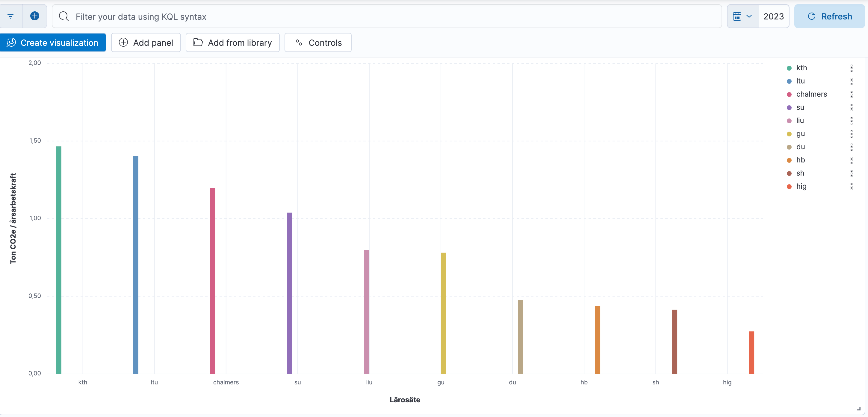Click Create visualization
The image size is (868, 417).
click(53, 43)
